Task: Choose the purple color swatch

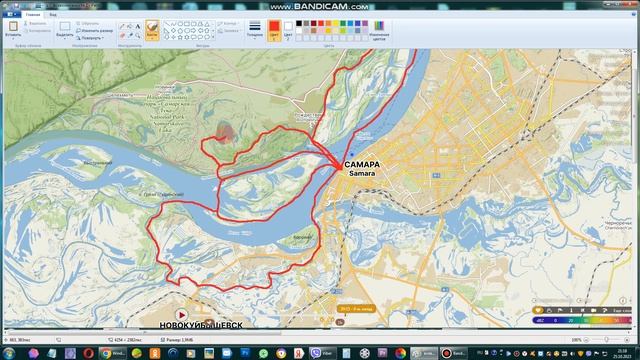Action: [x=365, y=24]
